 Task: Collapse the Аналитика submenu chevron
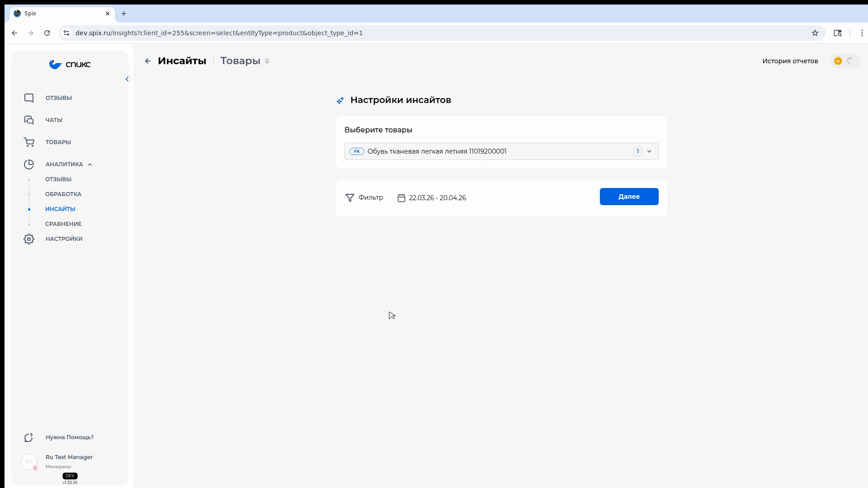pyautogui.click(x=90, y=164)
